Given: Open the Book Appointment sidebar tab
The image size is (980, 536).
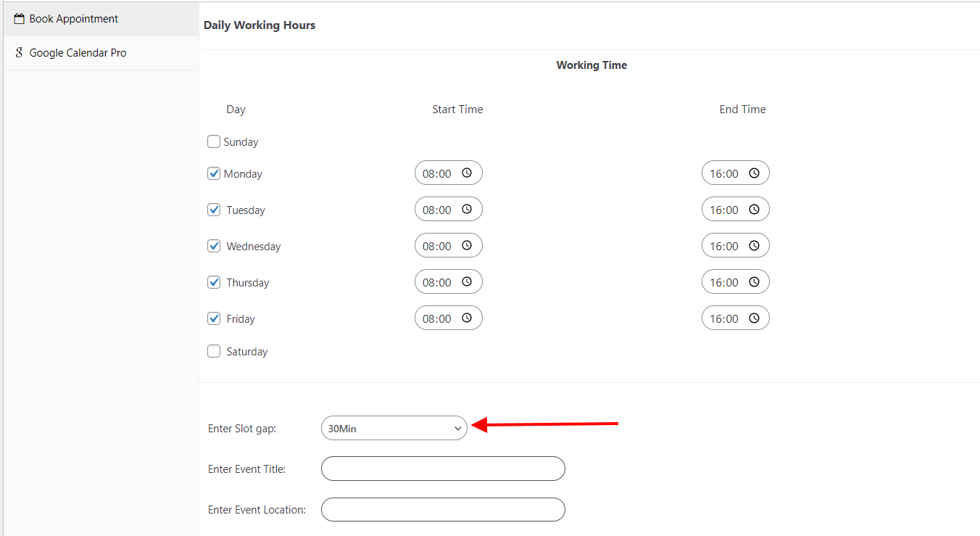Looking at the screenshot, I should 73,19.
